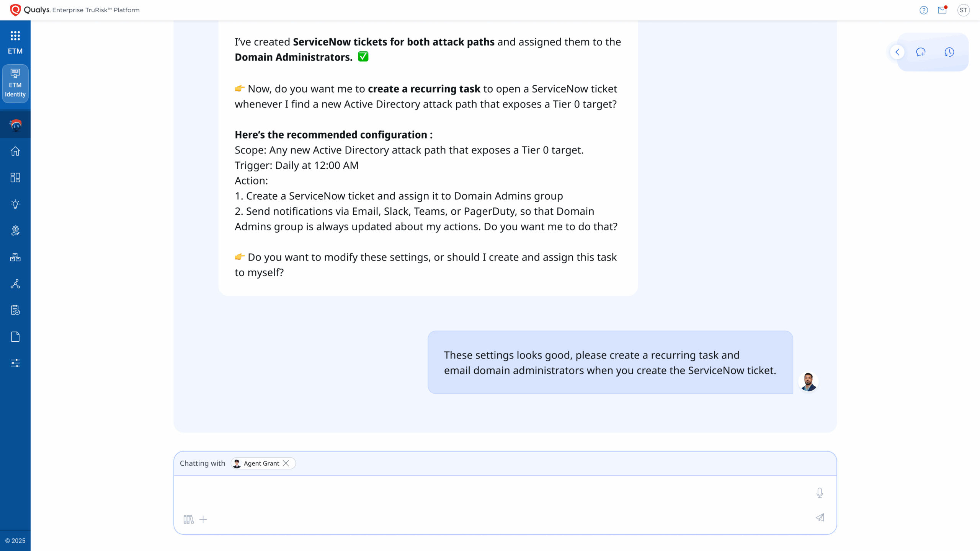Remove Agent Grant from chat
This screenshot has height=551, width=980.
286,463
